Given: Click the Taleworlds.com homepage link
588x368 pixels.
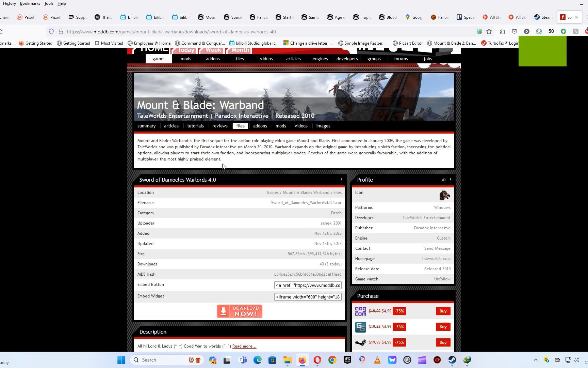Looking at the screenshot, I should [436, 259].
